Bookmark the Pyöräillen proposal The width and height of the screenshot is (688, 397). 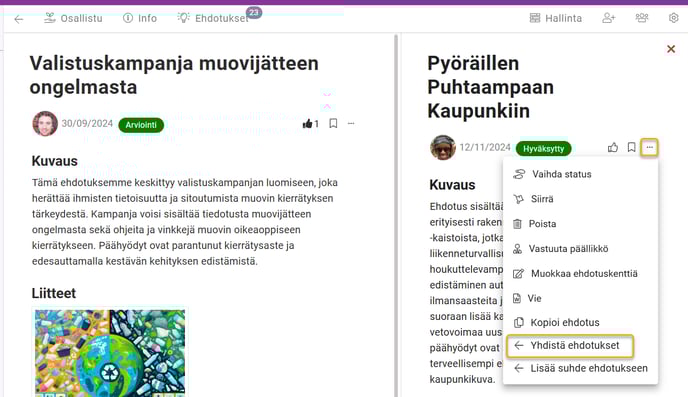(x=631, y=147)
